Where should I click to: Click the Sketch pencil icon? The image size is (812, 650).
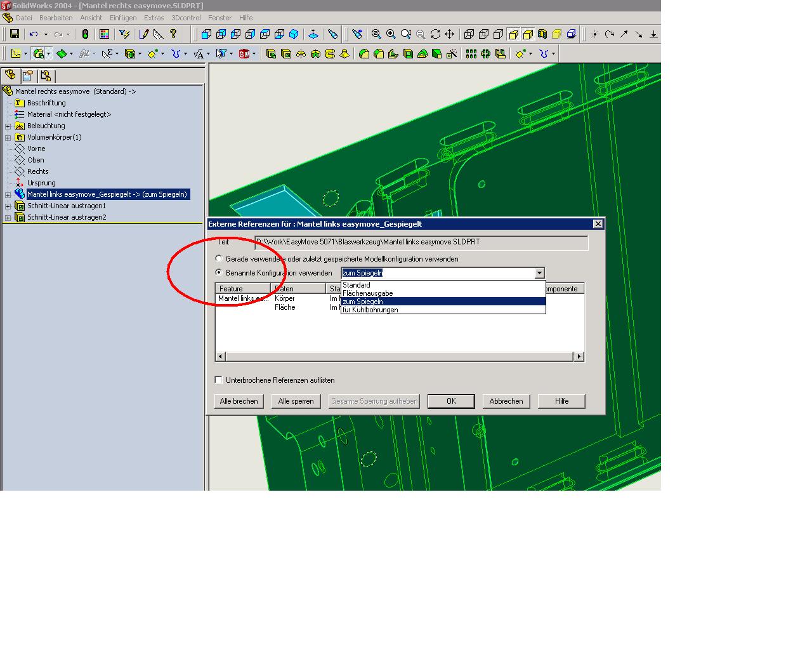(x=144, y=34)
